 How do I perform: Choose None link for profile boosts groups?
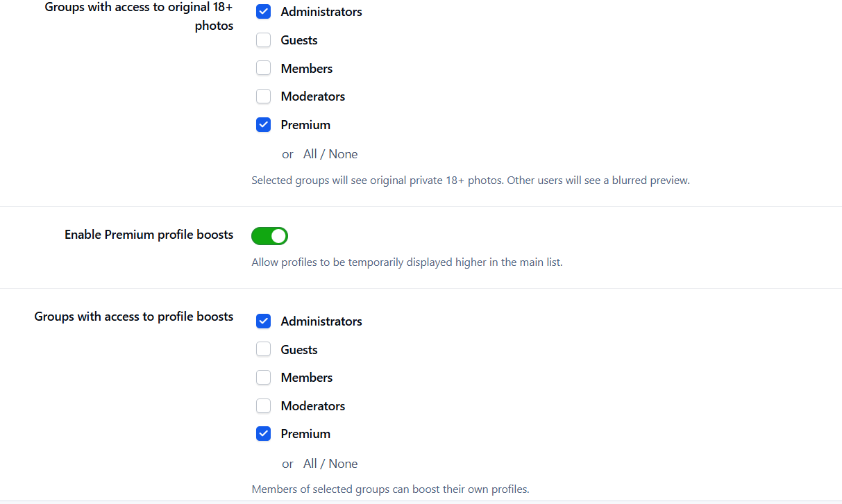(x=344, y=464)
